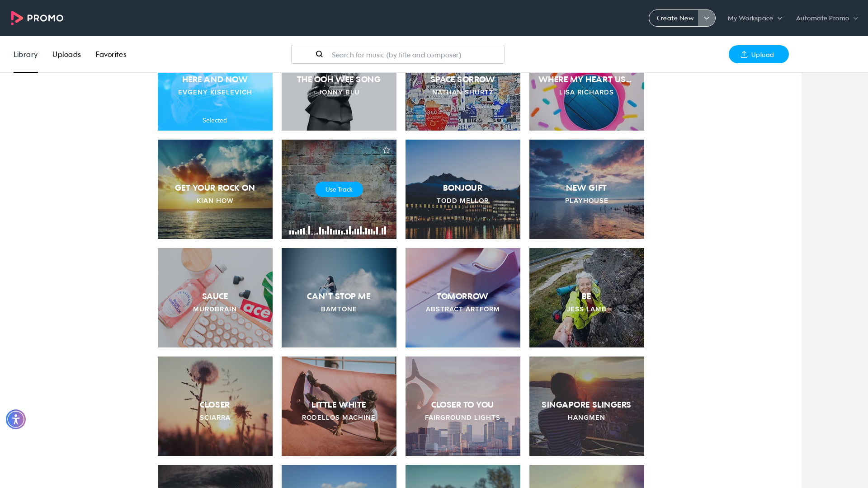Click Use Track button
Viewport: 868px width, 488px height.
point(339,189)
